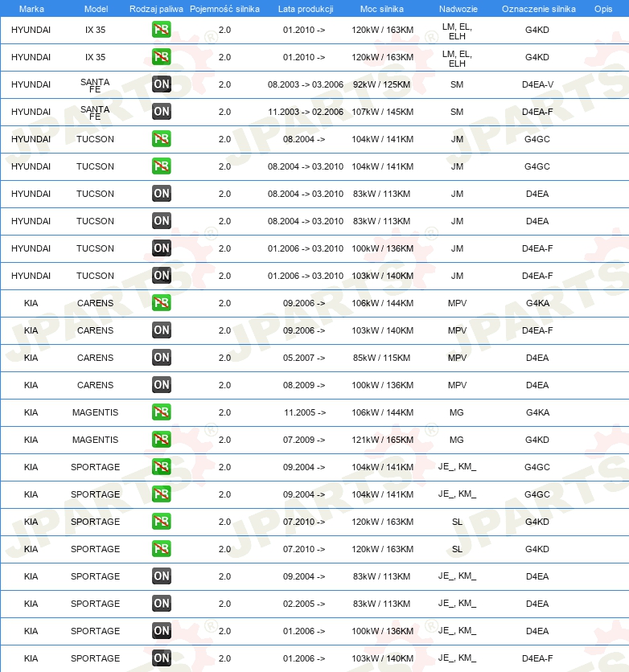Viewport: 629px width, 672px height.
Task: Select the SANTA FE model cell in the 145KM row
Action: (95, 113)
